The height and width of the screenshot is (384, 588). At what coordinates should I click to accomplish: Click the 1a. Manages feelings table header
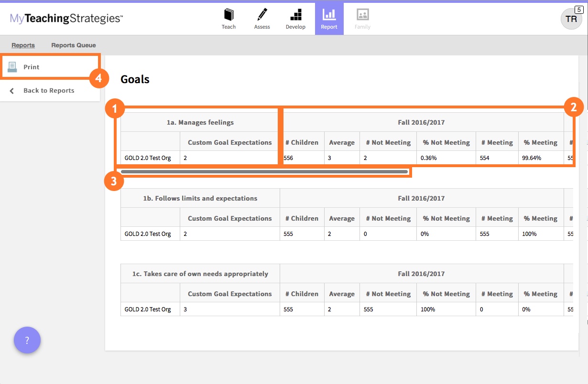click(x=200, y=122)
